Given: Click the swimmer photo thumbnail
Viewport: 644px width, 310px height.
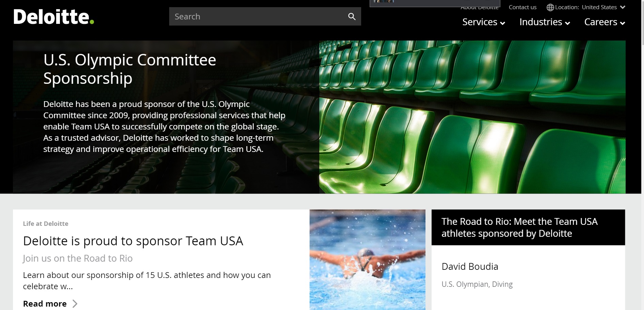Looking at the screenshot, I should coord(367,260).
